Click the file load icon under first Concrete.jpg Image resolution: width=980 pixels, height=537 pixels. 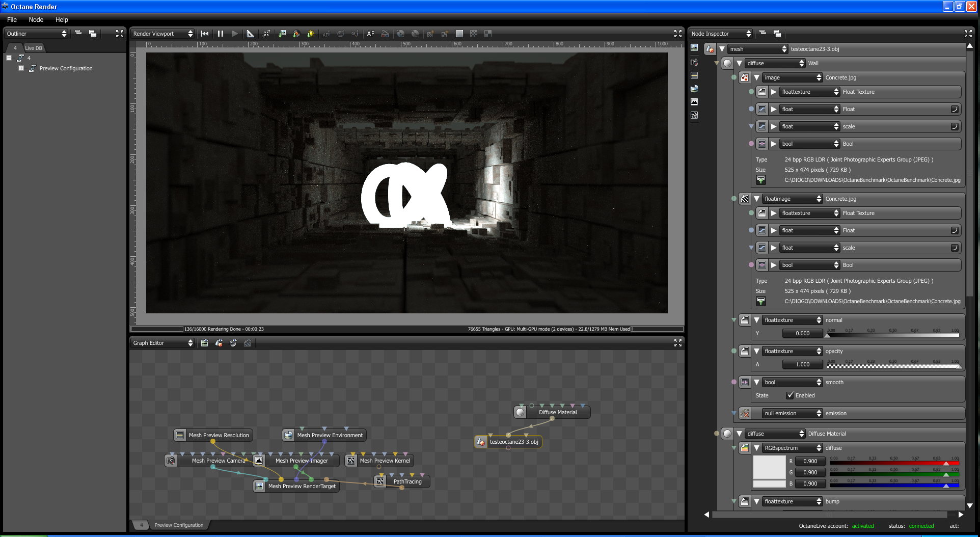click(760, 180)
